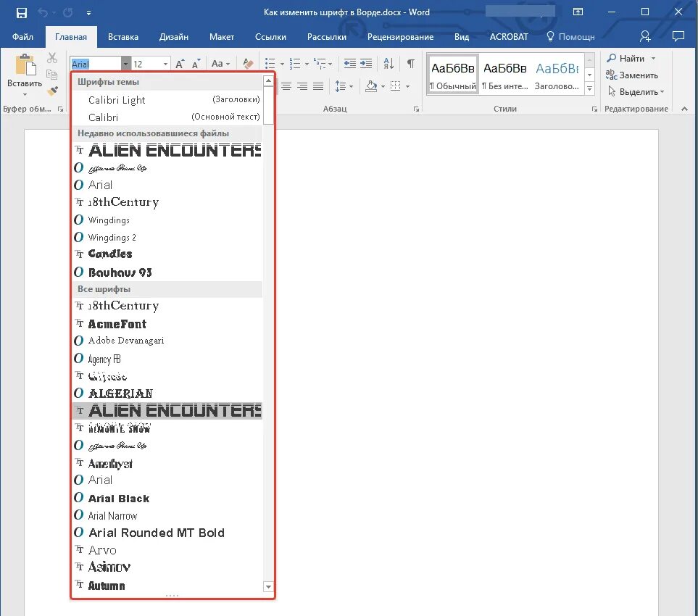
Task: Open the ribbon display options icon
Action: pos(578,12)
